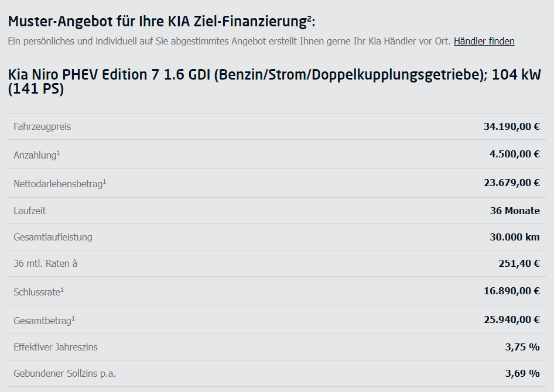Viewport: 554px width, 392px height.
Task: Select the Laufzeit row label
Action: (30, 211)
